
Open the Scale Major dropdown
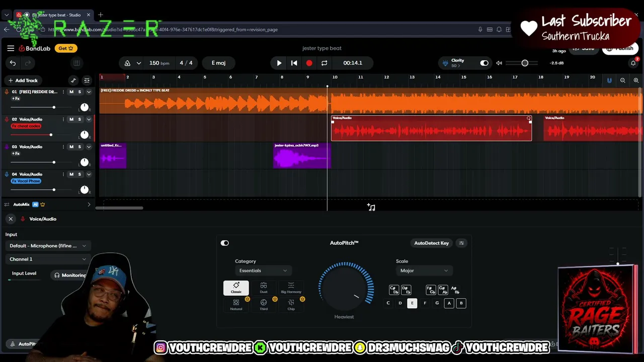424,270
